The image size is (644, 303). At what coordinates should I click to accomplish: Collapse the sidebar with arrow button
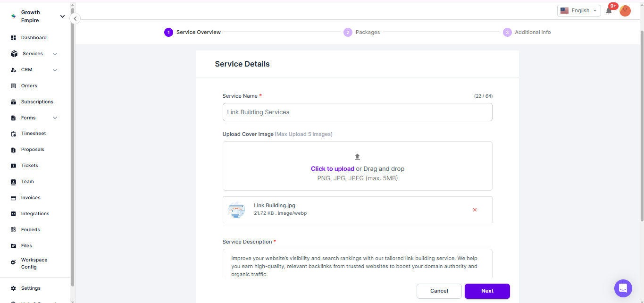pos(75,18)
